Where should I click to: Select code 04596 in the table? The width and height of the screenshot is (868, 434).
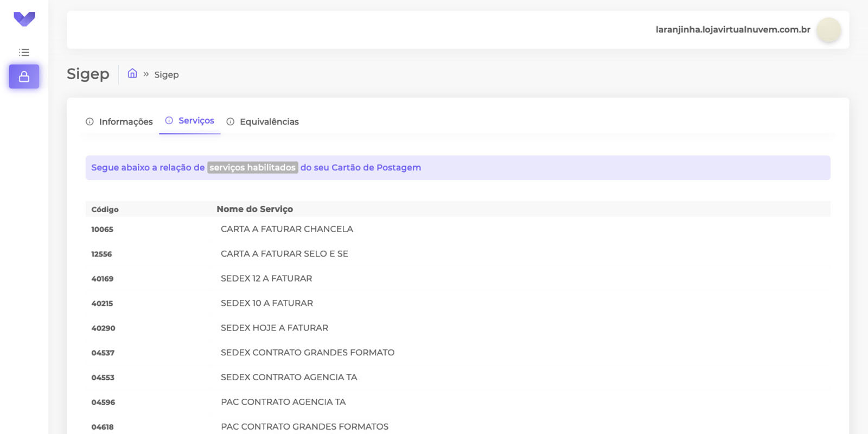pos(103,402)
